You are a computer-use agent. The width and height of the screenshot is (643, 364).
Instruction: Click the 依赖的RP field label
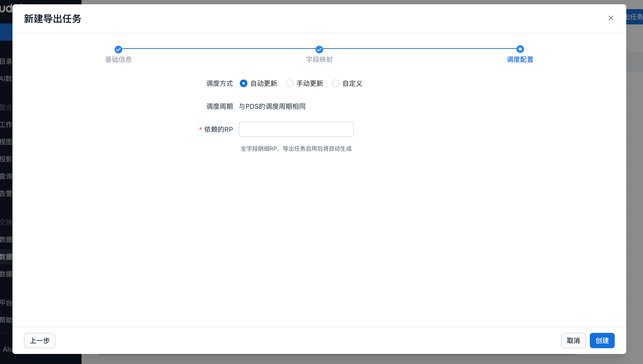(x=218, y=130)
